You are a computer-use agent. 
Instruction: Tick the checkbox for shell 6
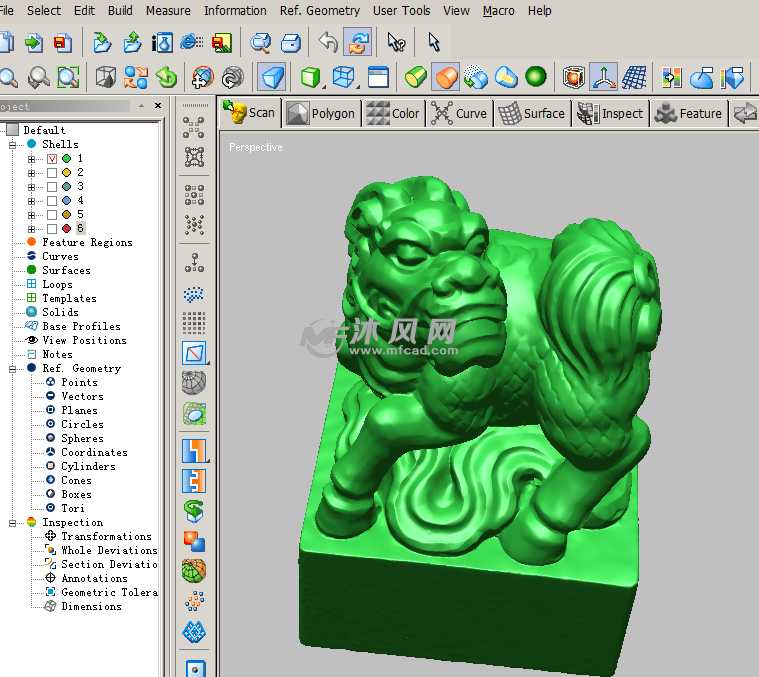pyautogui.click(x=52, y=229)
